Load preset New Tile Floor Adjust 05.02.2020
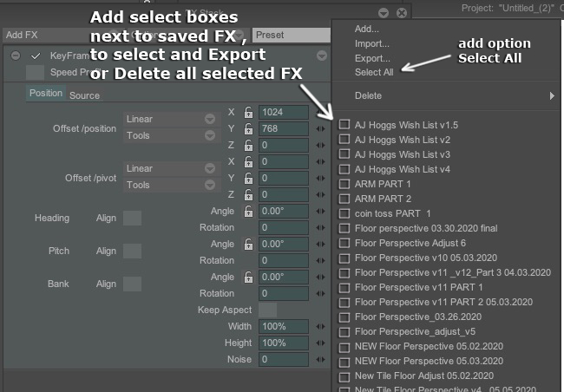 tap(424, 376)
